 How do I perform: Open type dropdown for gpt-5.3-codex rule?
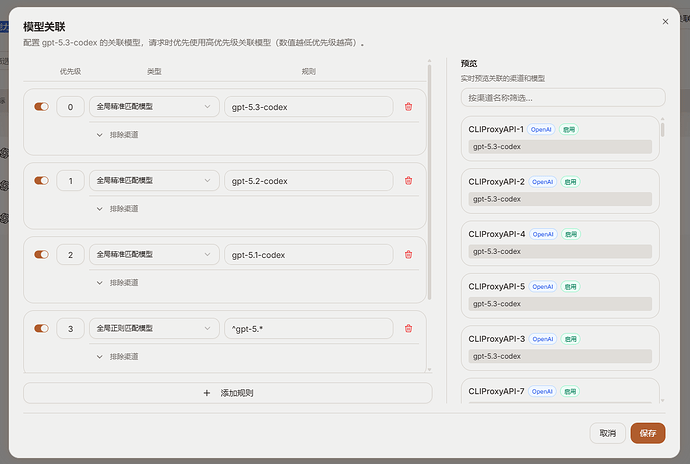pyautogui.click(x=154, y=107)
